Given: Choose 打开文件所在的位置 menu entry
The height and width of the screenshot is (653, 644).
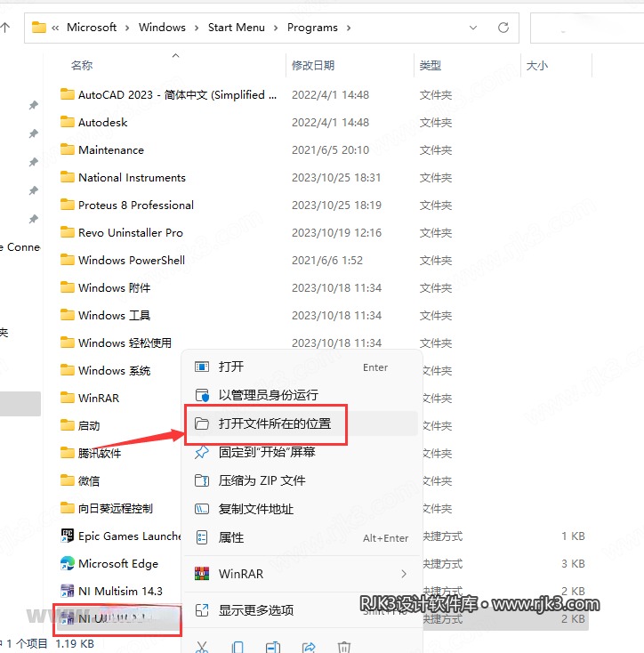Looking at the screenshot, I should (301, 423).
